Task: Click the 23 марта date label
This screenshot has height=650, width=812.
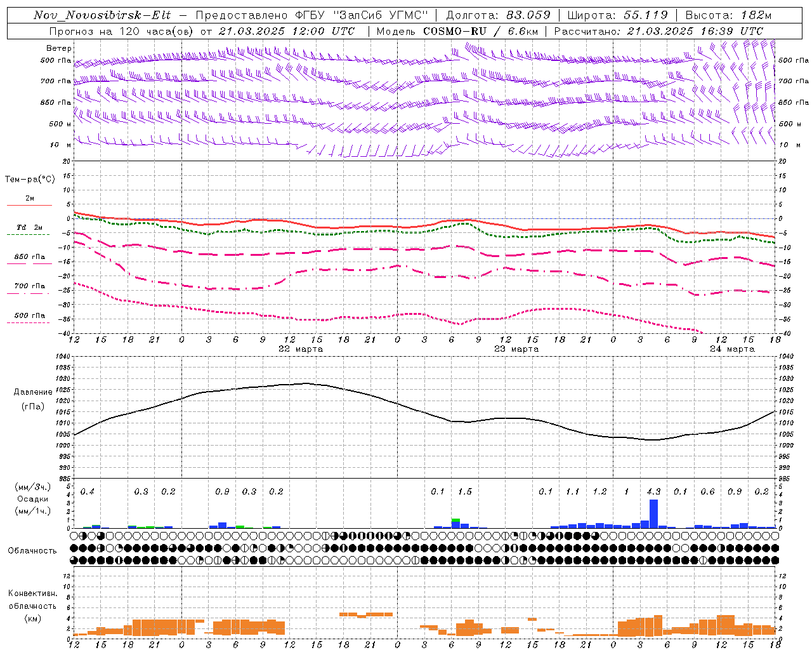Action: [x=516, y=349]
